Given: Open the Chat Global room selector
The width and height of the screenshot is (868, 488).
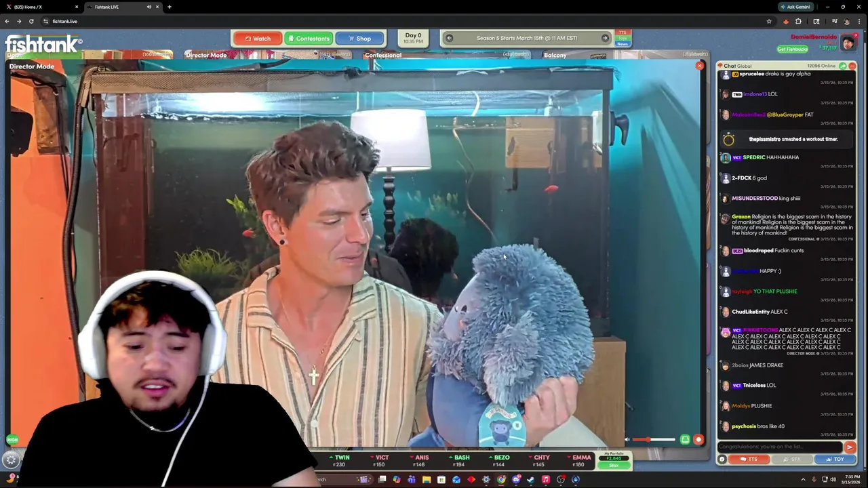Looking at the screenshot, I should (x=738, y=66).
